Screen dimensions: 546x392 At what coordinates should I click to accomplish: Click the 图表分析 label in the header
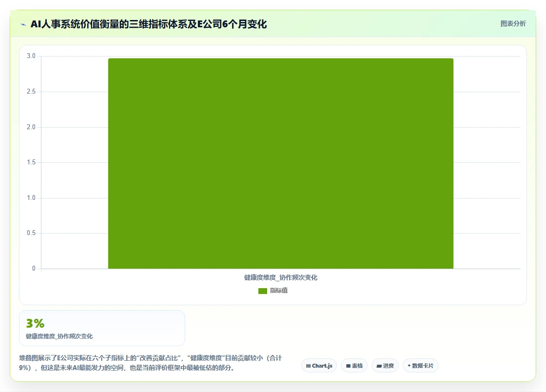tap(513, 24)
